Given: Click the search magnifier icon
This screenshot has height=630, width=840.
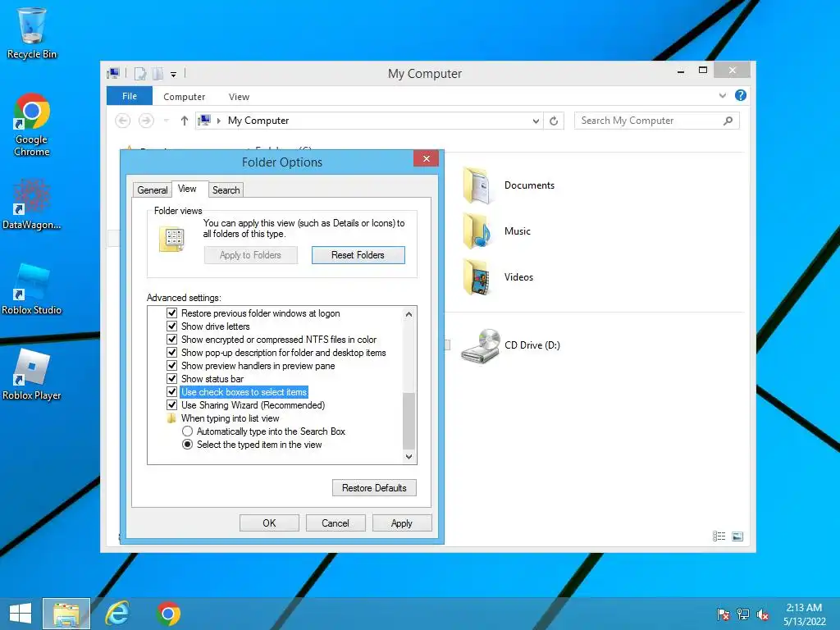Looking at the screenshot, I should click(728, 121).
